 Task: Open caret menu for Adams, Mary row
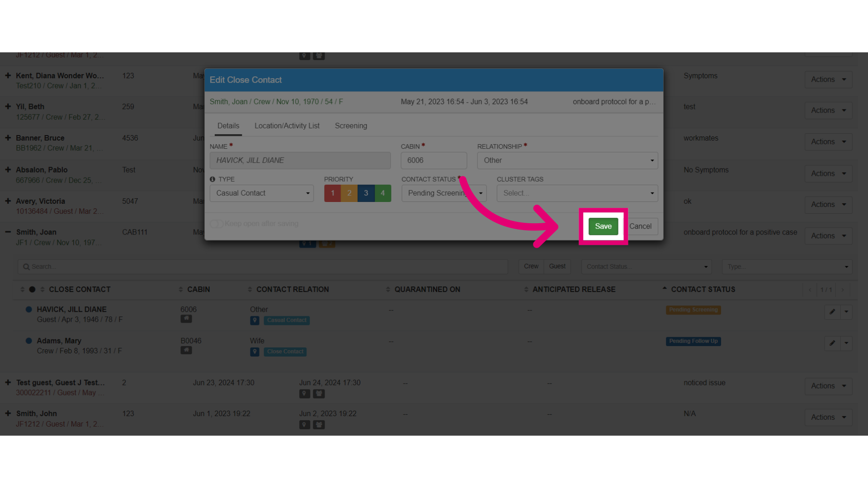pyautogui.click(x=846, y=343)
